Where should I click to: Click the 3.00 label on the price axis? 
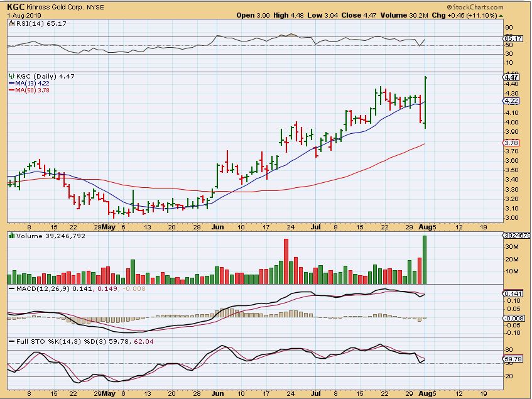[512, 218]
